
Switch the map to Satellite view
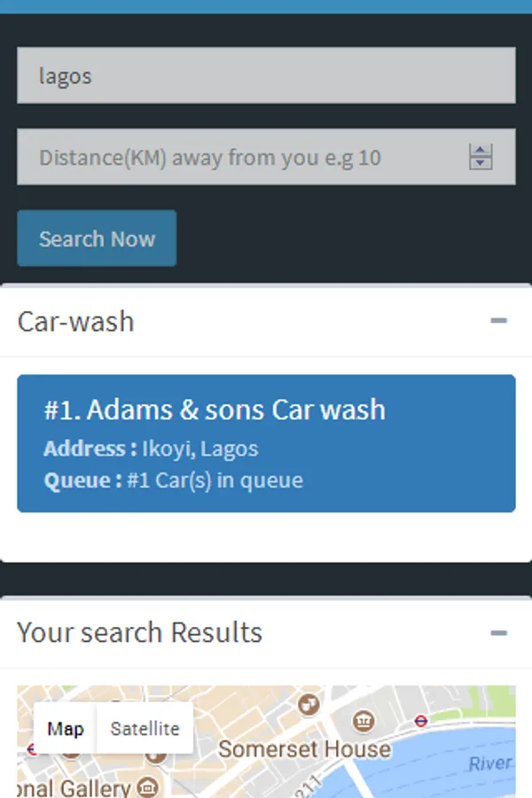(144, 728)
